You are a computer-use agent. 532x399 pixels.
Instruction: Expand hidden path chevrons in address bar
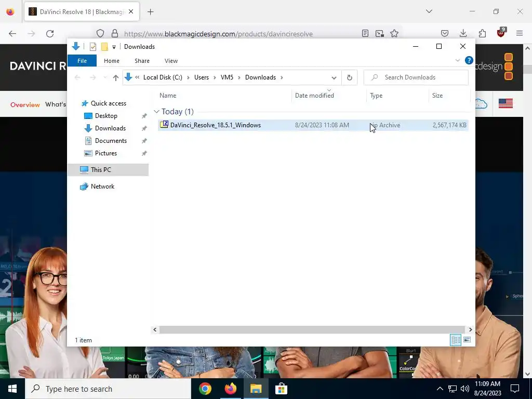137,77
